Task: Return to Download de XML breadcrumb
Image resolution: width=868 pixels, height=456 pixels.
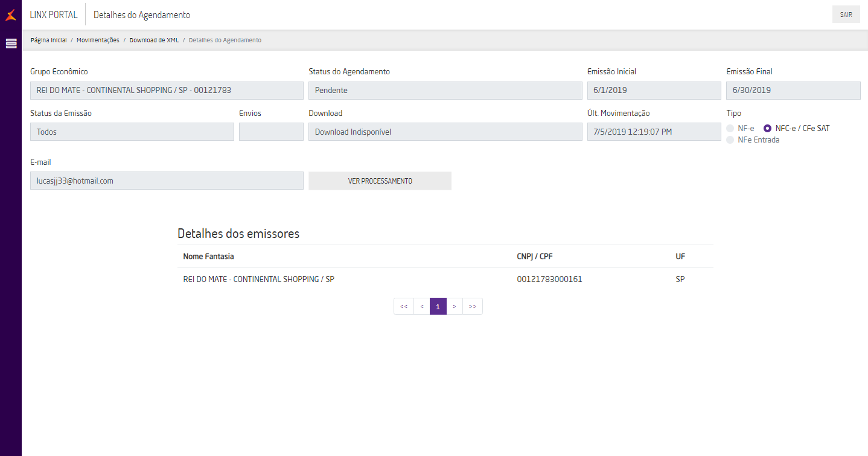Action: click(x=154, y=40)
